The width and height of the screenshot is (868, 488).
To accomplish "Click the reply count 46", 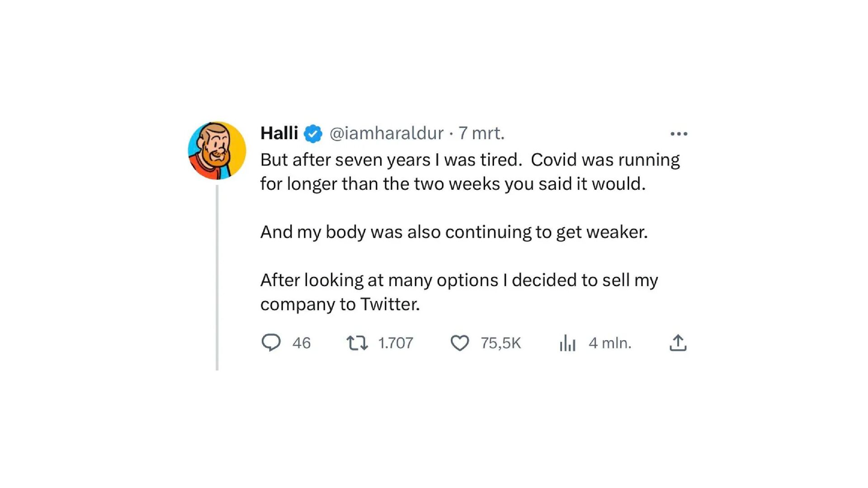I will coord(302,343).
